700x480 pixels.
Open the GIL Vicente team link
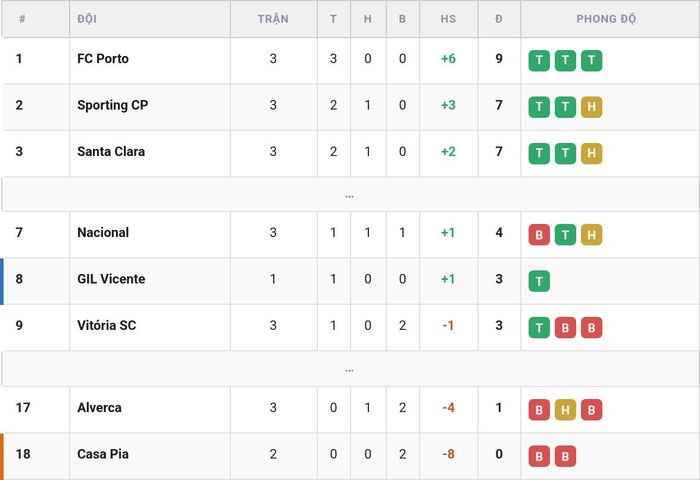[x=111, y=279]
